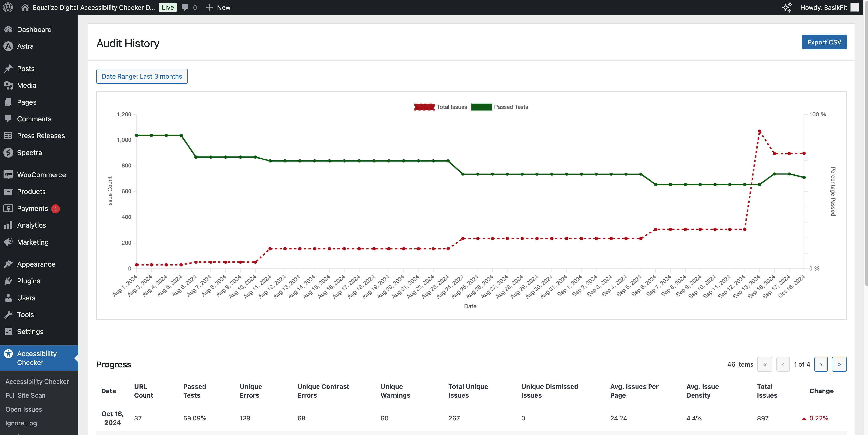868x435 pixels.
Task: Export audit history as CSV
Action: pos(824,42)
